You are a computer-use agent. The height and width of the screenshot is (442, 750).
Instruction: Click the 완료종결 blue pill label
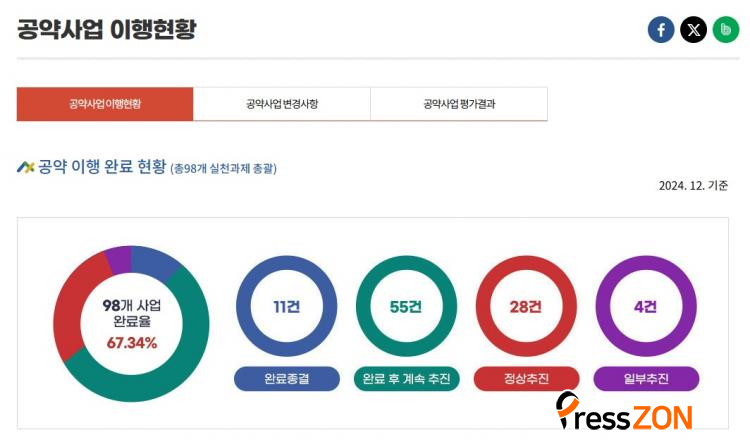pyautogui.click(x=287, y=379)
